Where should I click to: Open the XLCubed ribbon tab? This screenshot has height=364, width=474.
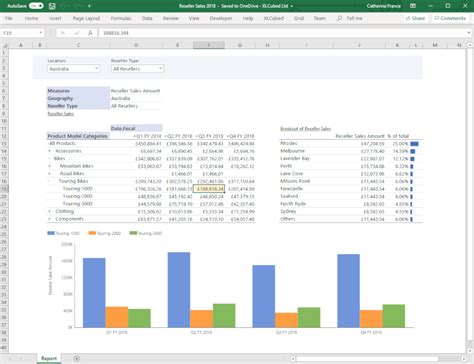(274, 18)
